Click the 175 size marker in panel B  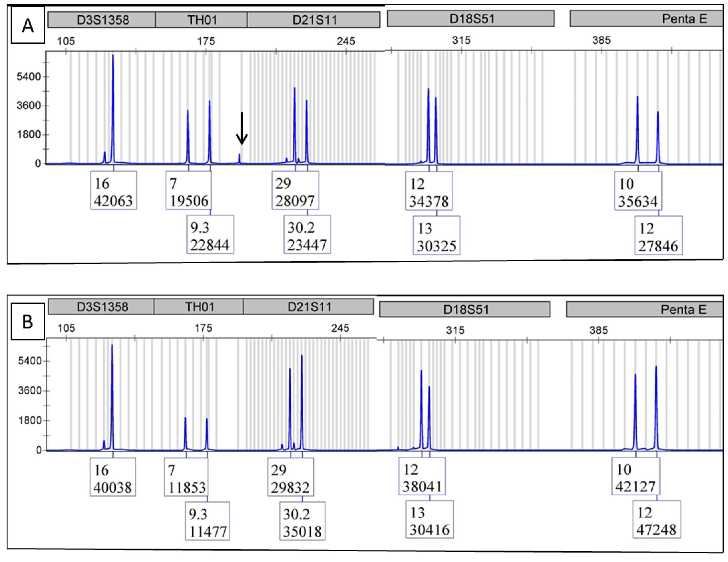click(203, 328)
